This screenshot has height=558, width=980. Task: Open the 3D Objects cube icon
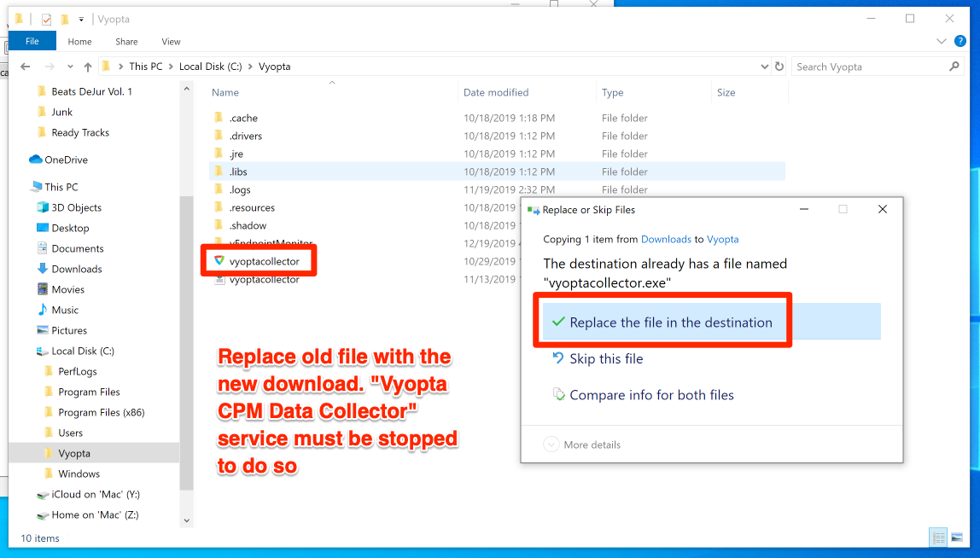point(43,207)
